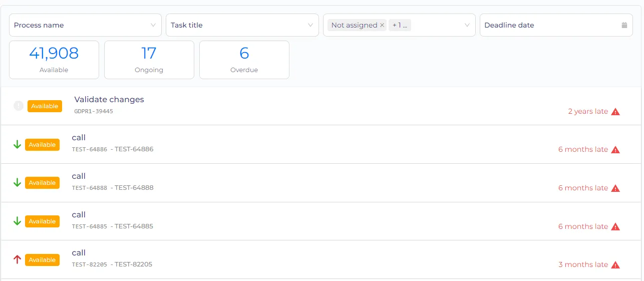
Task: Select the 17 Ongoing counter card
Action: coord(149,60)
